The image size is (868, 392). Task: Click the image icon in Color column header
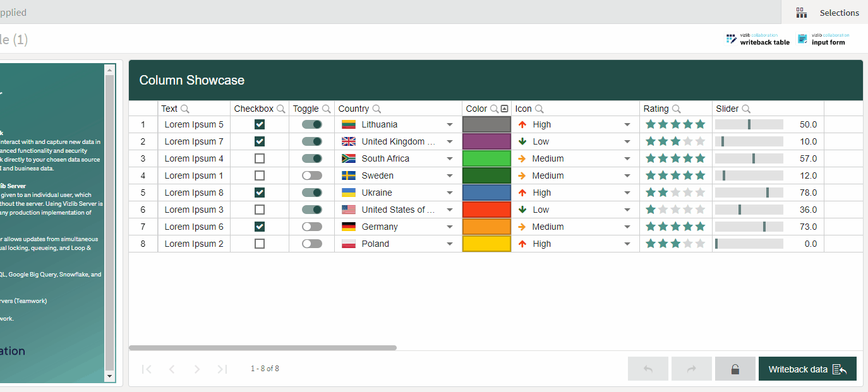504,109
